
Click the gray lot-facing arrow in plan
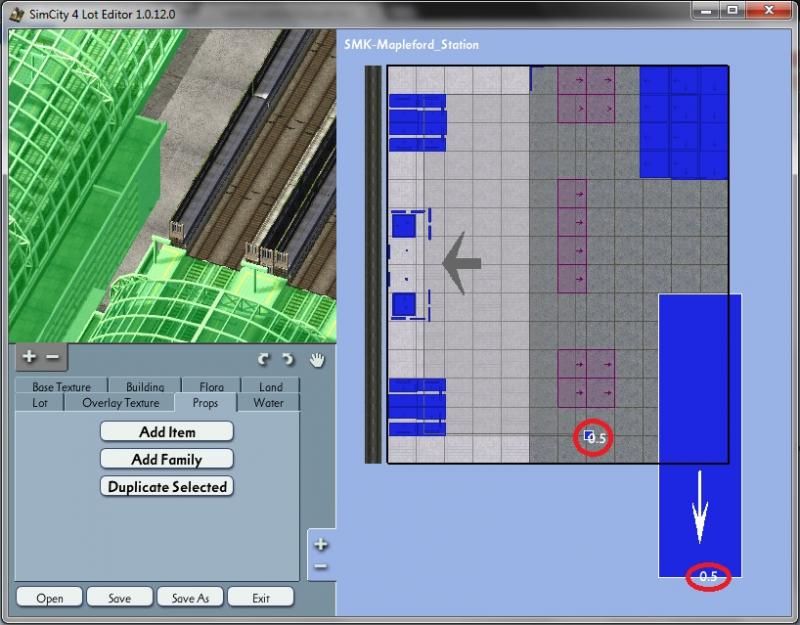461,263
